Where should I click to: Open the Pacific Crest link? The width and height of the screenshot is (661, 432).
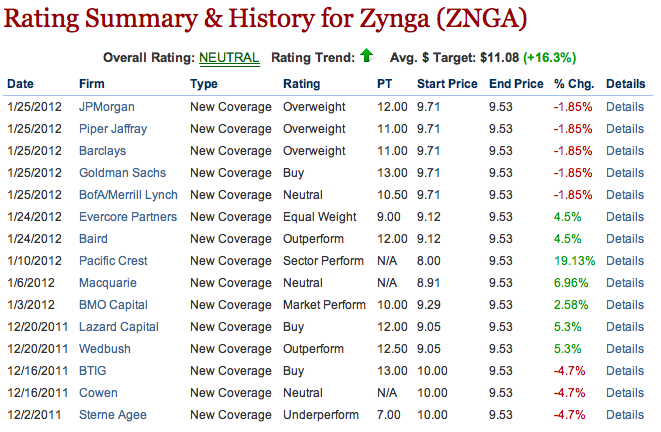[112, 260]
